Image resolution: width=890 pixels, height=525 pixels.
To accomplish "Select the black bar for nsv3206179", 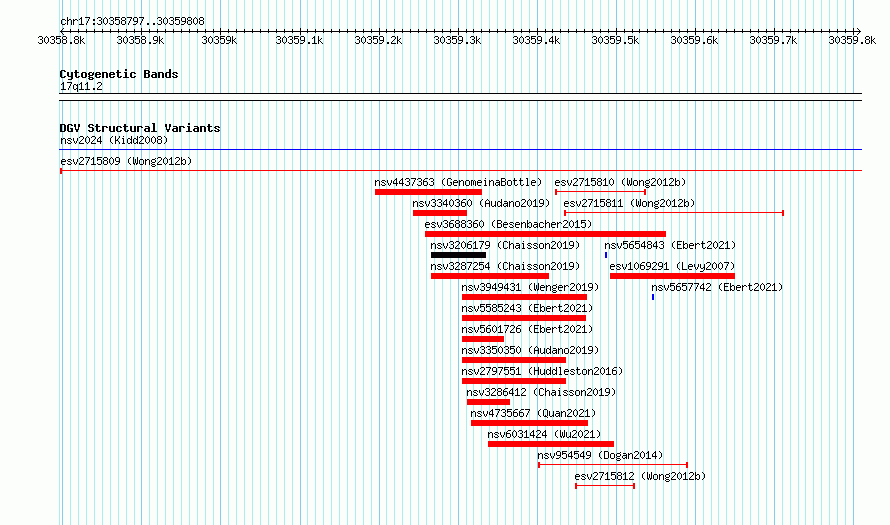I will pyautogui.click(x=459, y=255).
